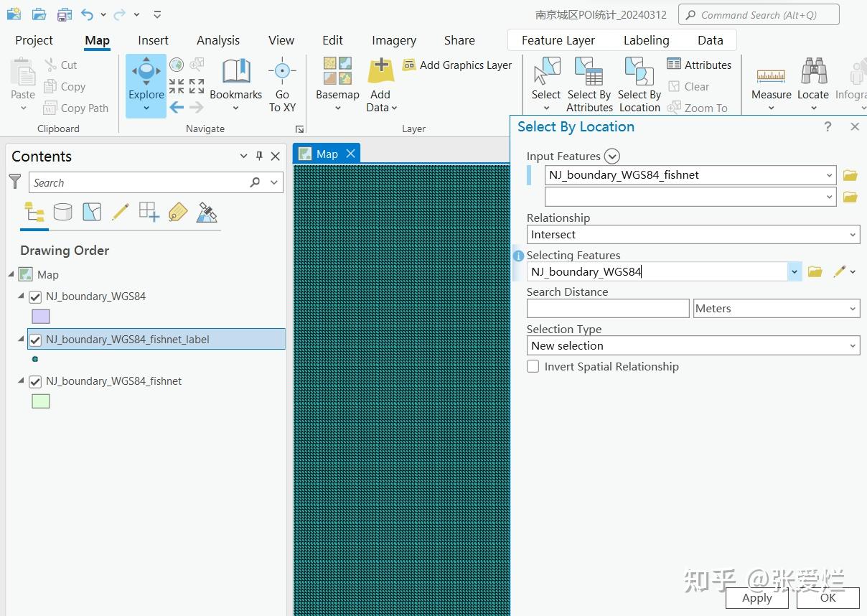Select the Explore navigation tool
Screen dimensions: 867x616
coord(146,79)
